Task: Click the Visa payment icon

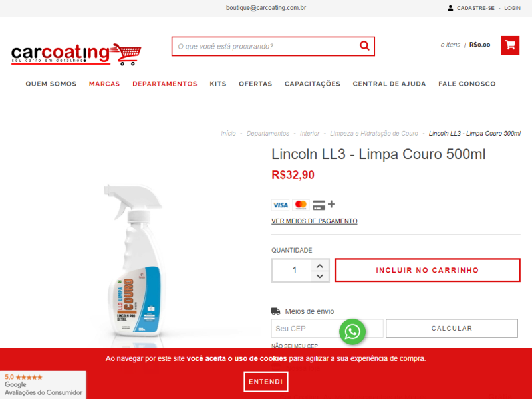Action: click(x=280, y=205)
